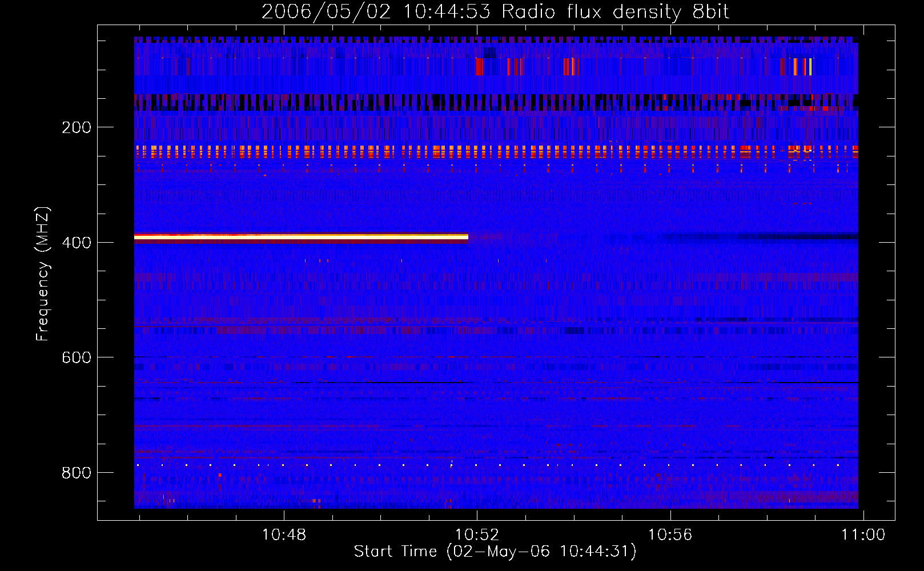Viewport: 924px width, 571px height.
Task: Click the 800 frequency tick label
Action: (77, 473)
